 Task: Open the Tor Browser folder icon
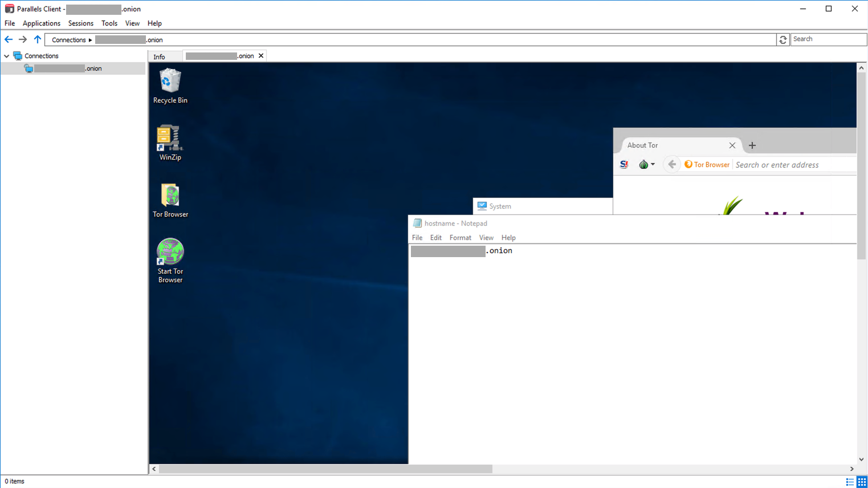click(170, 200)
